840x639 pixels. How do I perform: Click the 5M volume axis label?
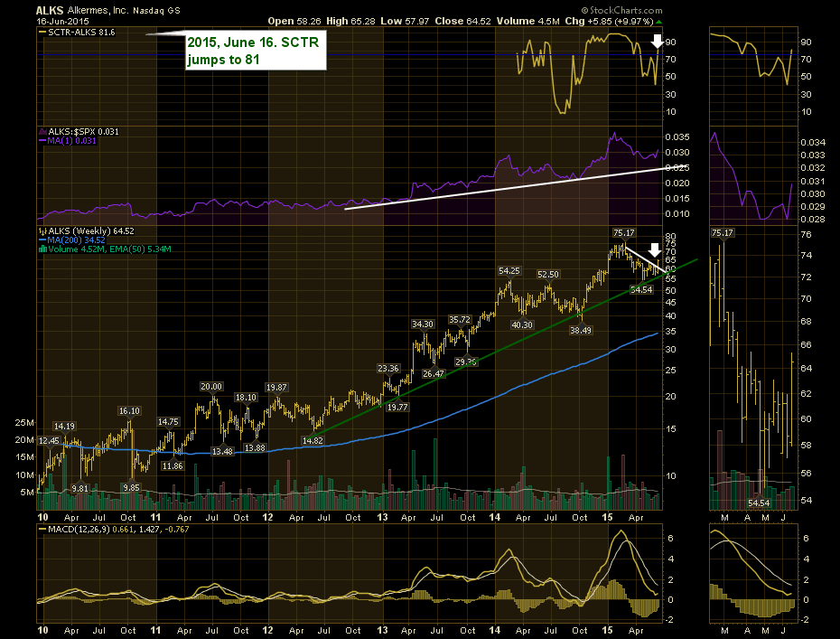click(27, 492)
